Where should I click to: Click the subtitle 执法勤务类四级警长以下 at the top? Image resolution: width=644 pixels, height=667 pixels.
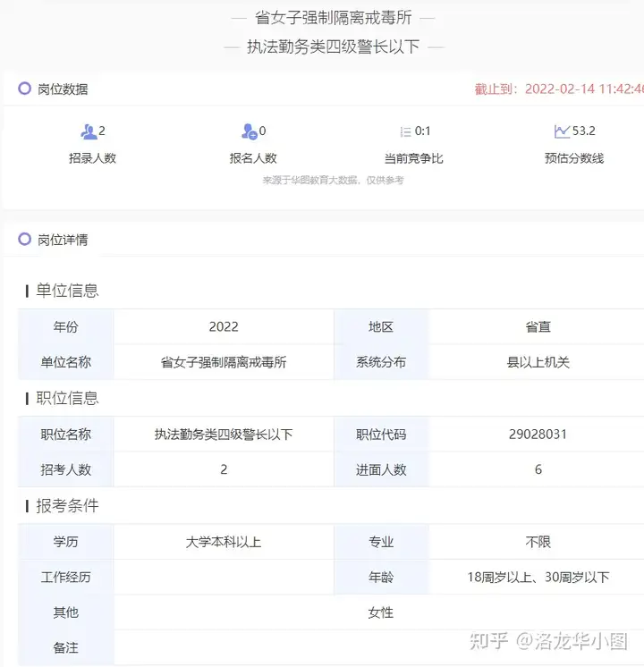point(334,46)
